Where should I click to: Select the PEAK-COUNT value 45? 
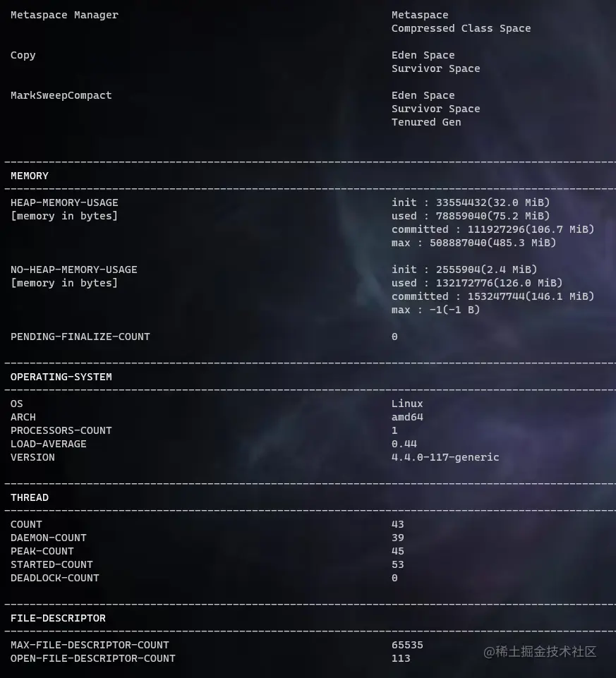(397, 551)
